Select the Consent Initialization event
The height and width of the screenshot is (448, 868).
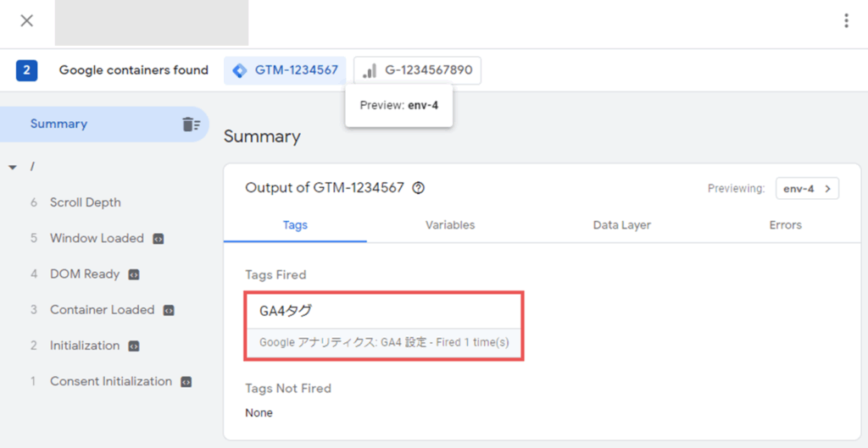click(x=111, y=381)
